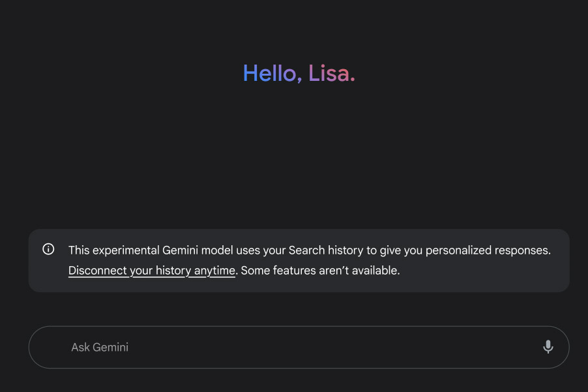Viewport: 588px width, 392px height.
Task: Click the "Hello," greeting word
Action: [272, 74]
